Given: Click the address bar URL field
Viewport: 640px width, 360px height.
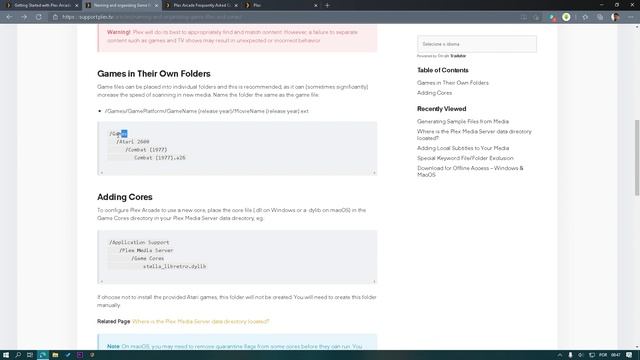Looking at the screenshot, I should (286, 17).
